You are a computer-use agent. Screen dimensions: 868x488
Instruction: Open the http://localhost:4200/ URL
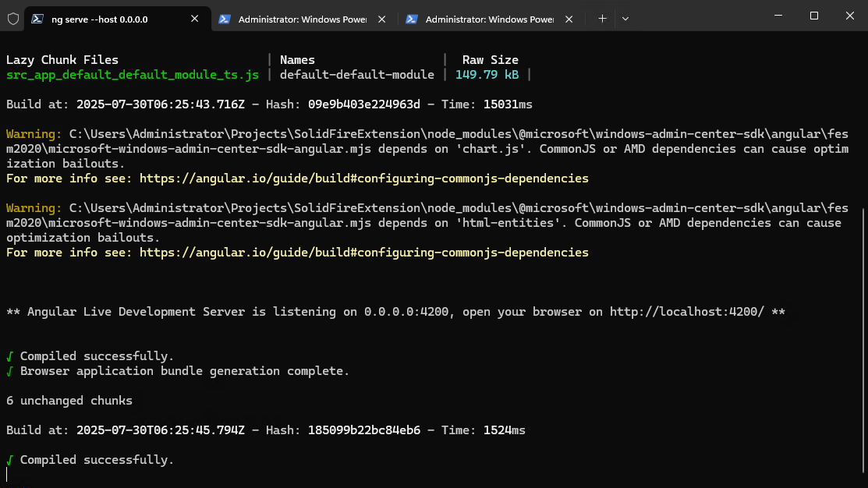pyautogui.click(x=687, y=312)
